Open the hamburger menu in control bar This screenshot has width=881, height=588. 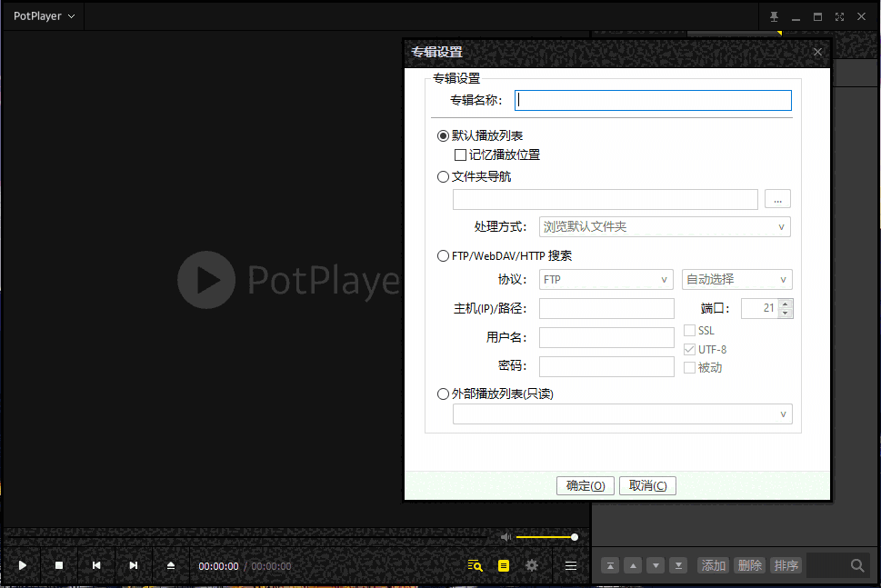coord(571,565)
